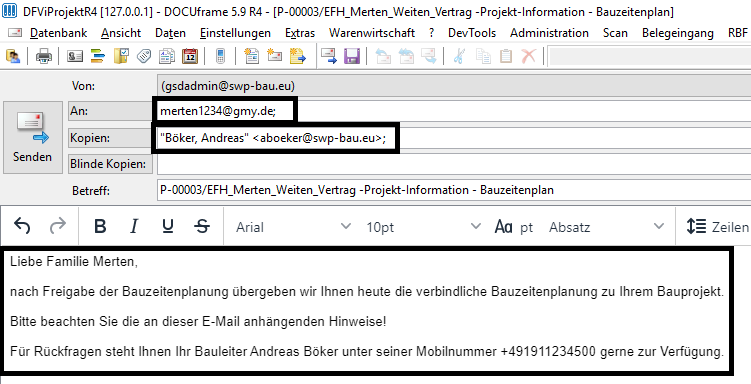
Task: Click the price tag toolbar icon
Action: coord(144,56)
